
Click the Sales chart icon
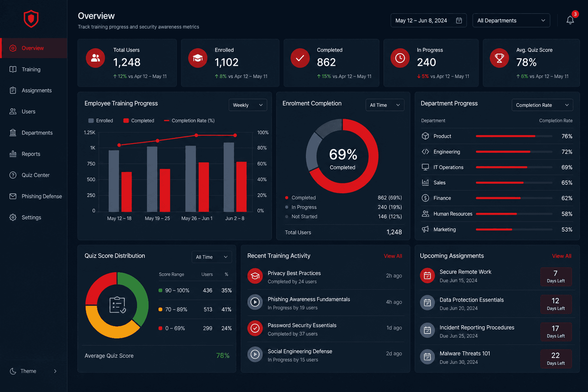(x=425, y=182)
